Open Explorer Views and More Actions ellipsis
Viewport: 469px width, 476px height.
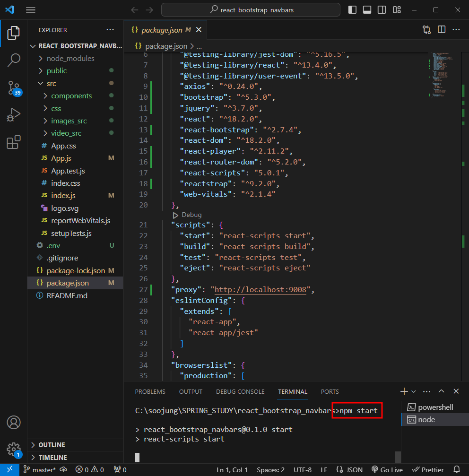click(x=110, y=30)
